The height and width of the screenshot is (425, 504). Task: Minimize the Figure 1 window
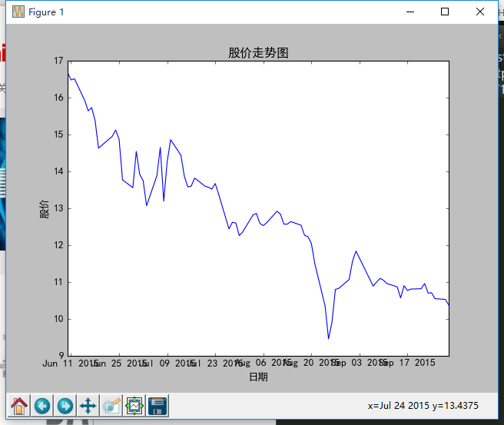(410, 12)
